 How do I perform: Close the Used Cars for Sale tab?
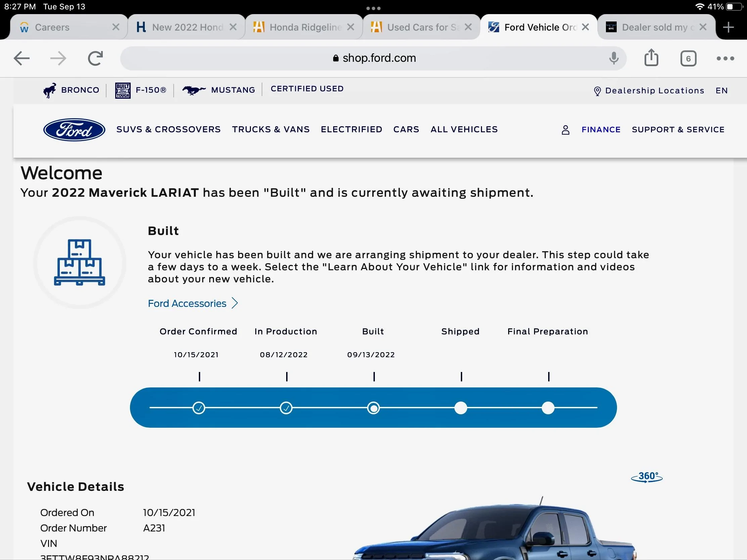coord(468,27)
